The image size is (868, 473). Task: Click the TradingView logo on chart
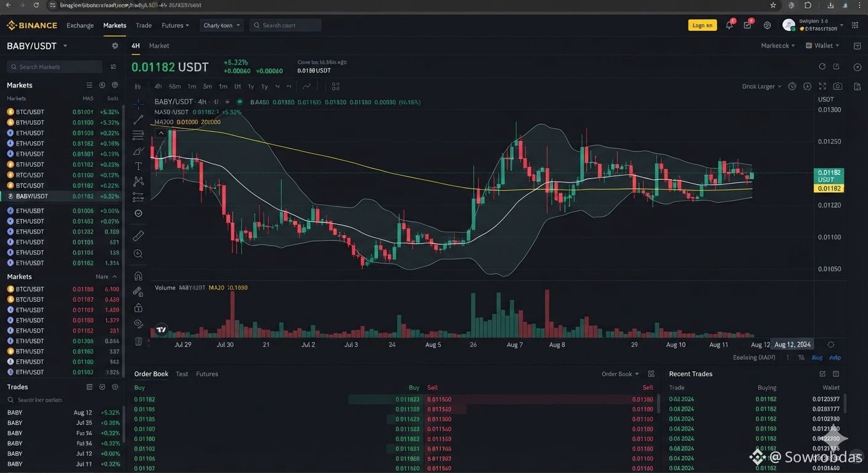pos(161,329)
